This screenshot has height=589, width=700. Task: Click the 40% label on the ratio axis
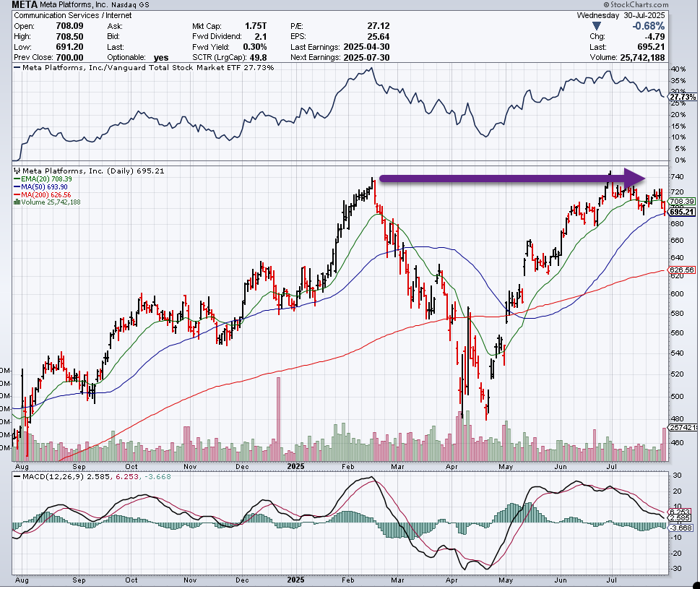click(x=678, y=69)
